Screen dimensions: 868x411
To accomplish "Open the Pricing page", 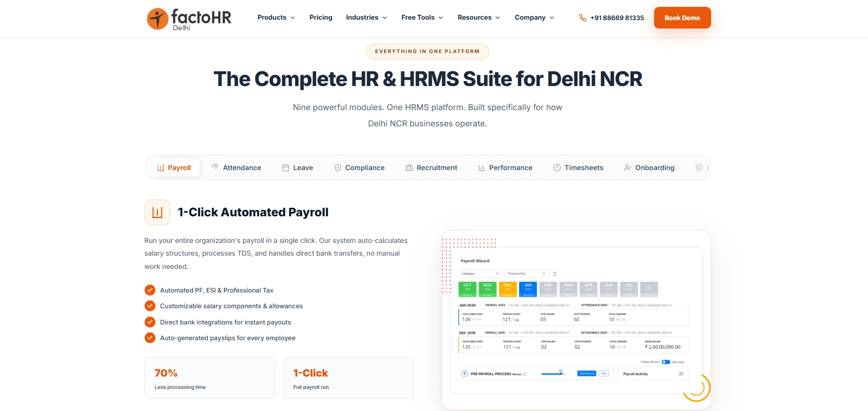I will point(321,17).
